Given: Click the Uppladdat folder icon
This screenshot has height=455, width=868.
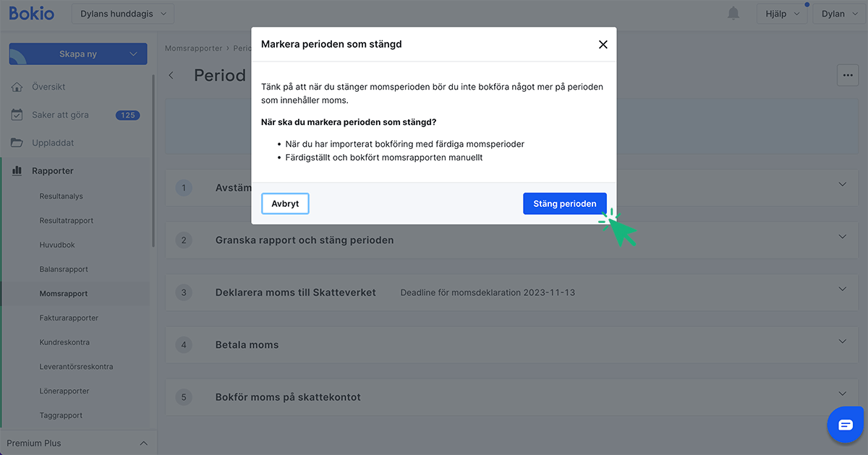Looking at the screenshot, I should (16, 143).
